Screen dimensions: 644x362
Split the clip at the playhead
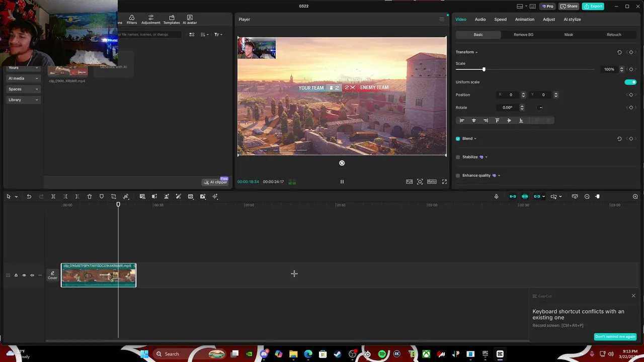click(x=53, y=197)
